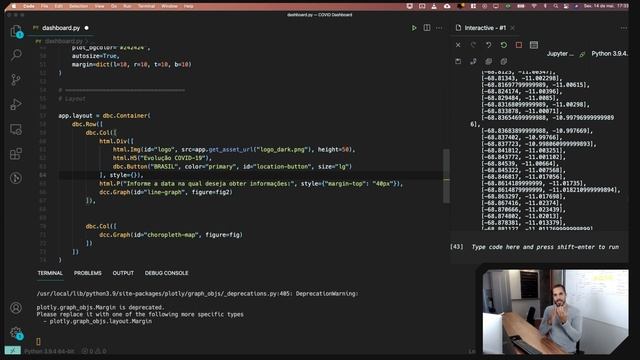Image resolution: width=640 pixels, height=360 pixels.
Task: Click the Wi-Fi icon in menu bar
Action: [x=534, y=6]
